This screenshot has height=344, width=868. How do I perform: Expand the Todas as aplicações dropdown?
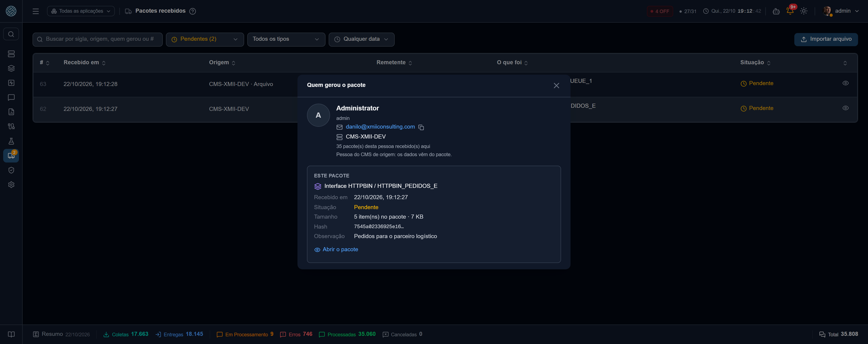tap(81, 11)
